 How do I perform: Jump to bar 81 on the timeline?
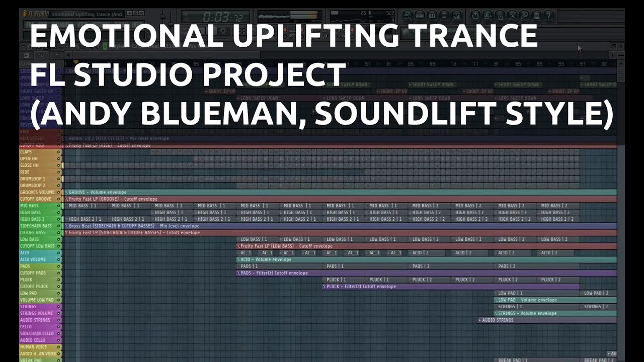(x=497, y=64)
